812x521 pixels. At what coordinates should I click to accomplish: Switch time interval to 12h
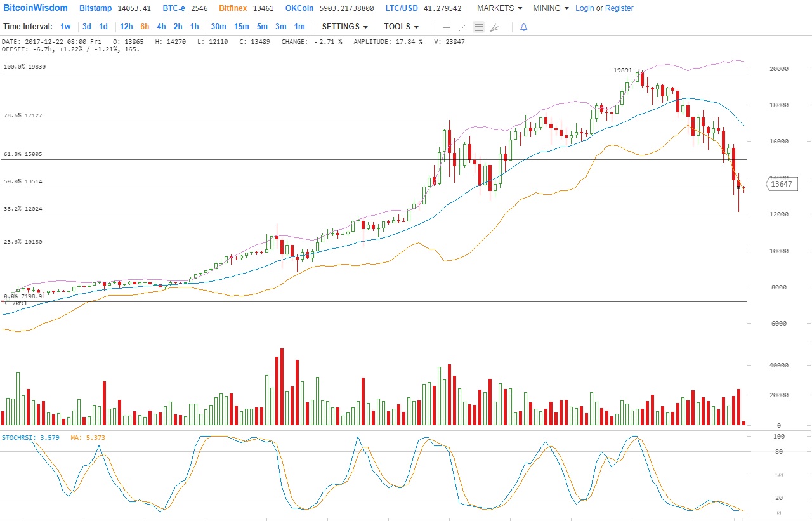[x=126, y=27]
